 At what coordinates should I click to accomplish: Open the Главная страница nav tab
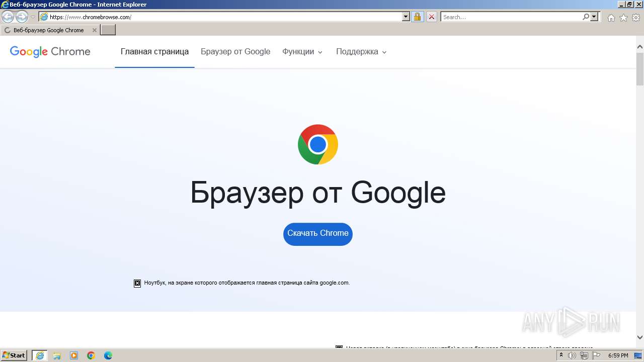[154, 52]
